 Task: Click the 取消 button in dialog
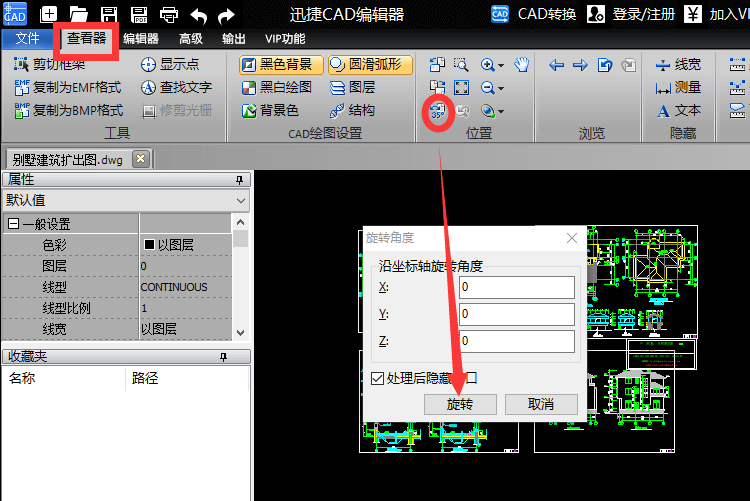pos(541,404)
